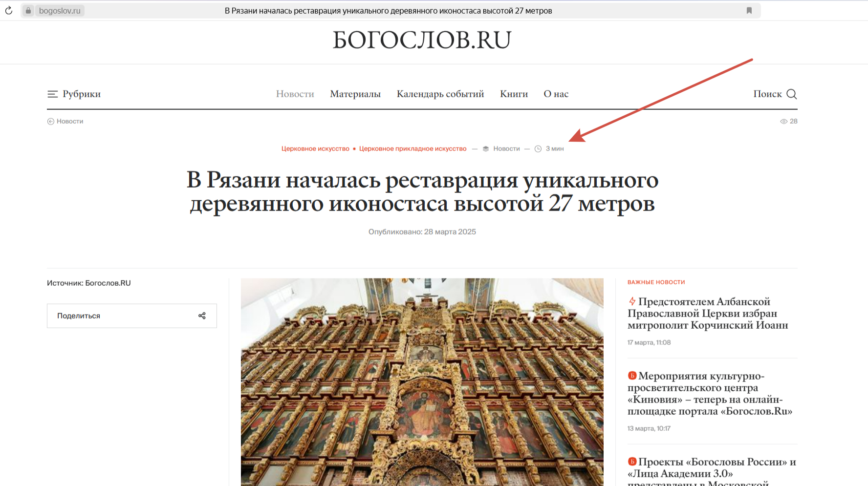Click the bookmark icon in address bar
This screenshot has width=868, height=486.
point(749,10)
